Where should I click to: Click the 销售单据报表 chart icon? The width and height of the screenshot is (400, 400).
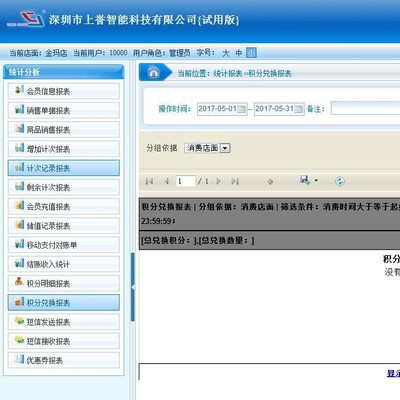coord(19,109)
